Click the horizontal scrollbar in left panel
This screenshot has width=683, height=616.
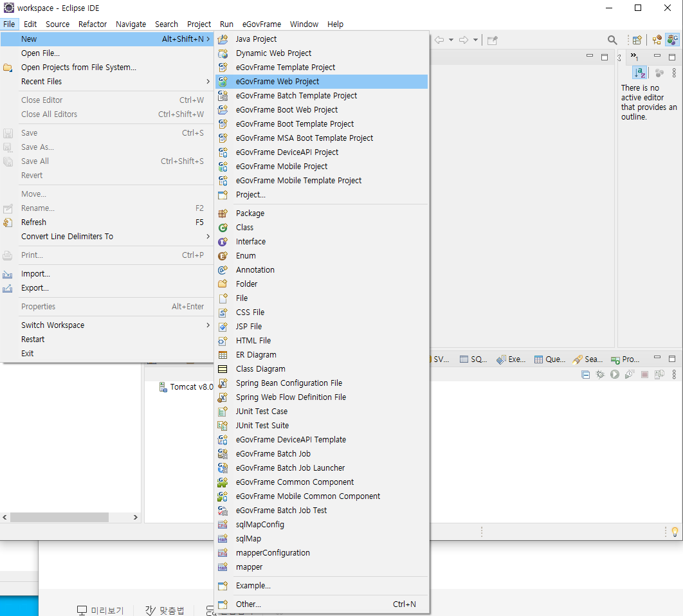59,517
